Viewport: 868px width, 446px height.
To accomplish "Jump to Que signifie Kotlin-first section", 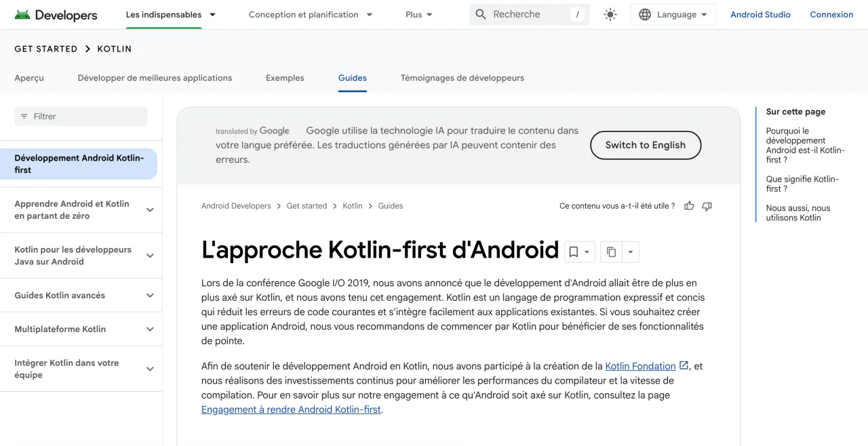I will [x=802, y=184].
